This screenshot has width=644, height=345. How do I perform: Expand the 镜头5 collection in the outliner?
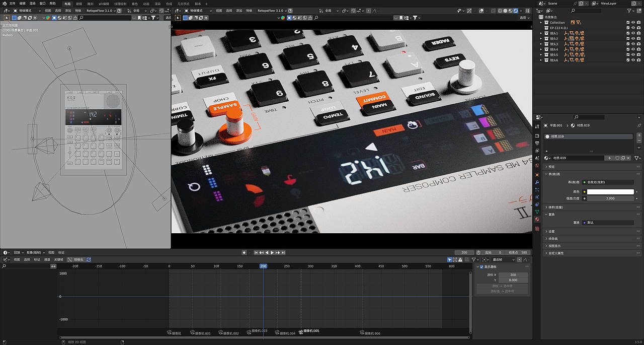coord(541,54)
